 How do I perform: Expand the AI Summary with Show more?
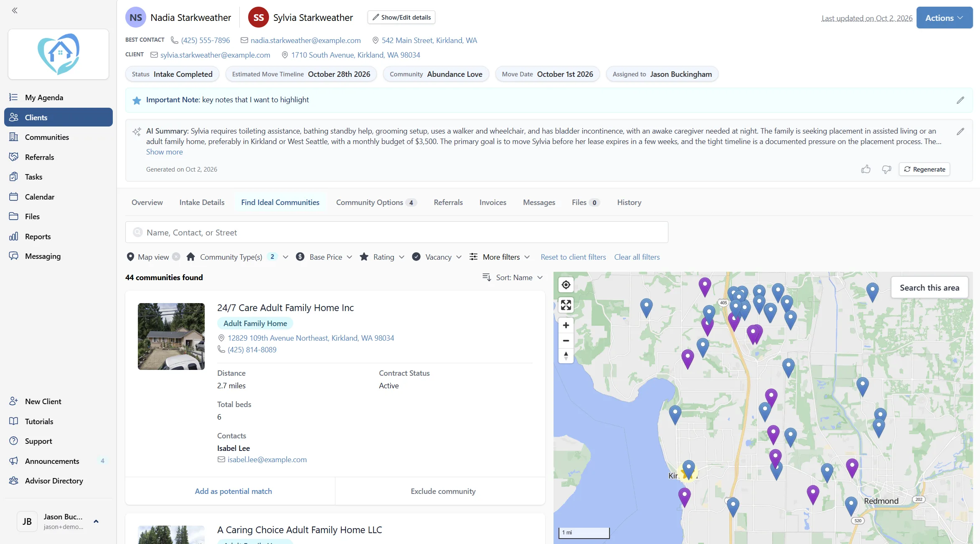(x=164, y=152)
